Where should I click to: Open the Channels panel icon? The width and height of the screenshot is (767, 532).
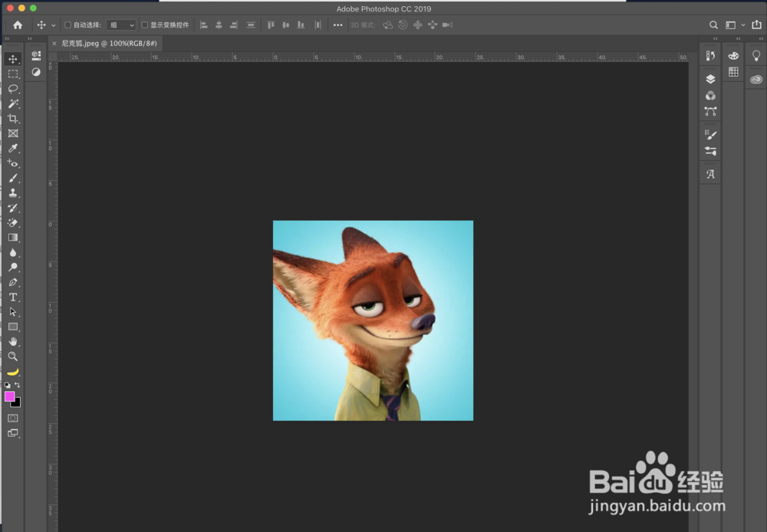710,95
